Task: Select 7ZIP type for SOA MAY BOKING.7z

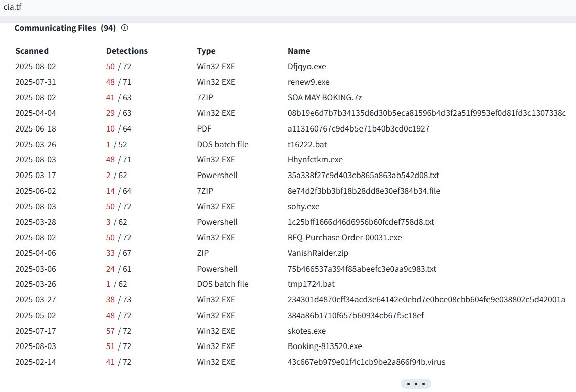Action: pyautogui.click(x=205, y=97)
